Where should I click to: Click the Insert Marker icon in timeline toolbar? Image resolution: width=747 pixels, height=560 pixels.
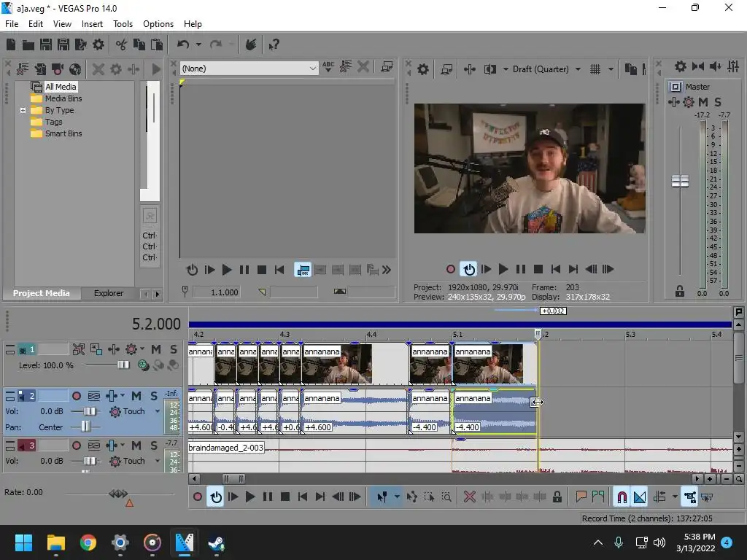[581, 497]
